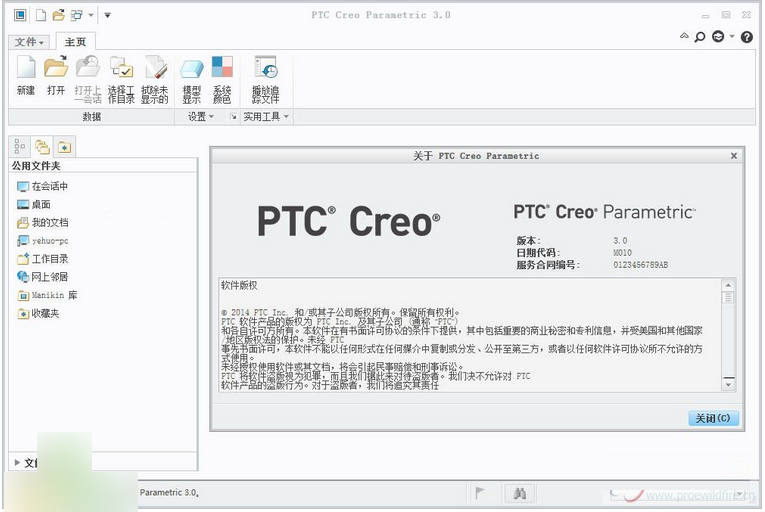Click the help question mark icon

click(x=746, y=37)
